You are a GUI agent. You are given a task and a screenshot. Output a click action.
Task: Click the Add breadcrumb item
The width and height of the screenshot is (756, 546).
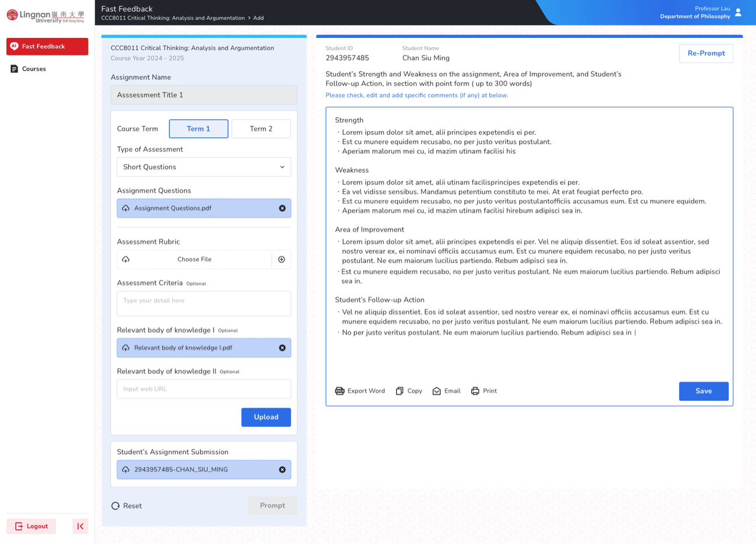[x=258, y=18]
